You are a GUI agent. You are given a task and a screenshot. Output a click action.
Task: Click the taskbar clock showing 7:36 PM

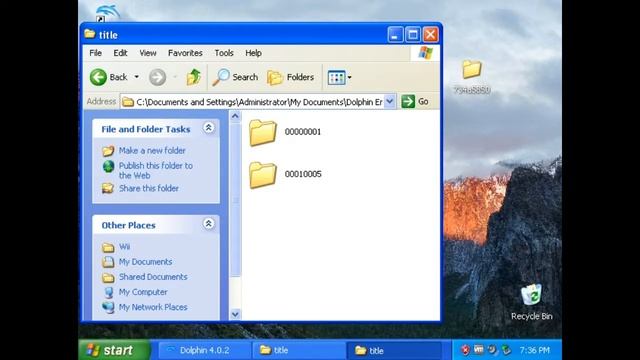pos(535,350)
